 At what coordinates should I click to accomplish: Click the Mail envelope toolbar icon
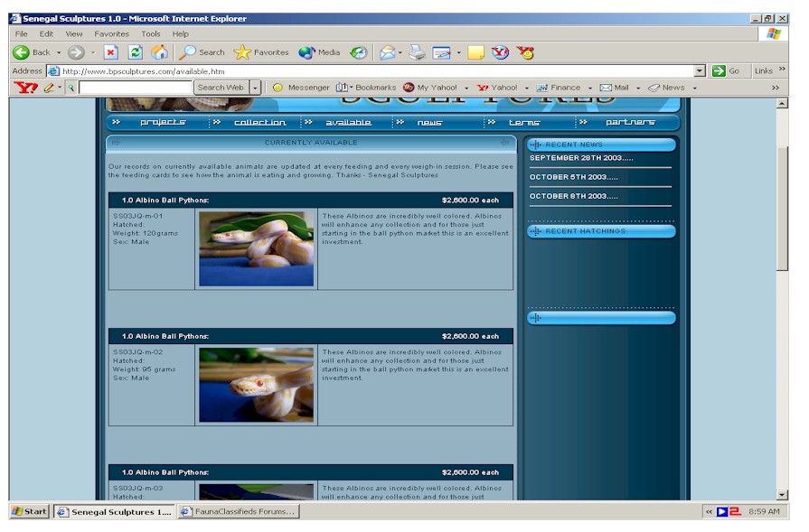point(387,52)
